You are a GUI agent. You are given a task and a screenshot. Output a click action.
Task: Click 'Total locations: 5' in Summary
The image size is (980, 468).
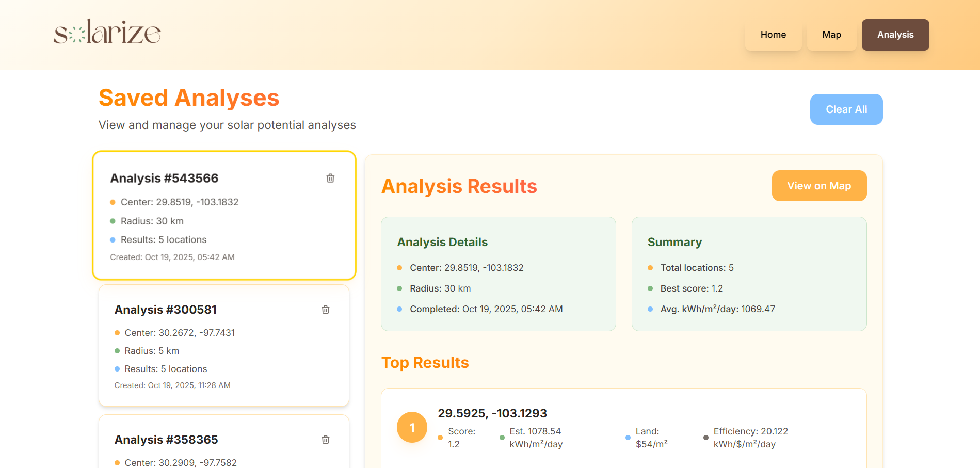pos(697,268)
